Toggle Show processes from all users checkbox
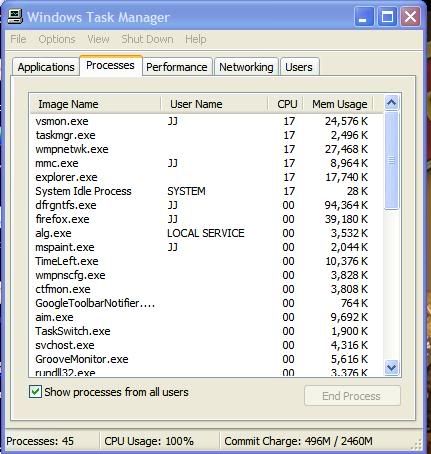The height and width of the screenshot is (454, 431). 35,392
